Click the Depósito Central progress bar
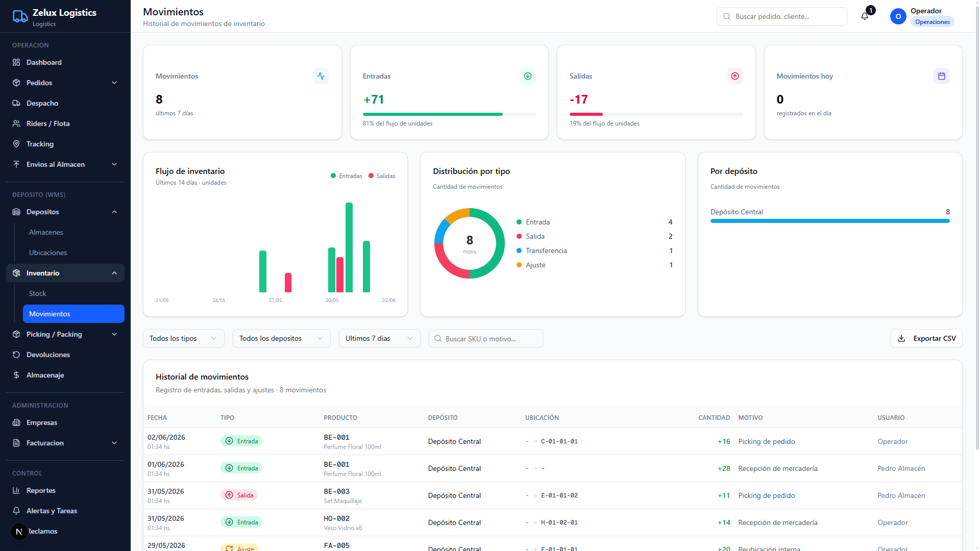Viewport: 980px width, 551px height. pyautogui.click(x=830, y=221)
